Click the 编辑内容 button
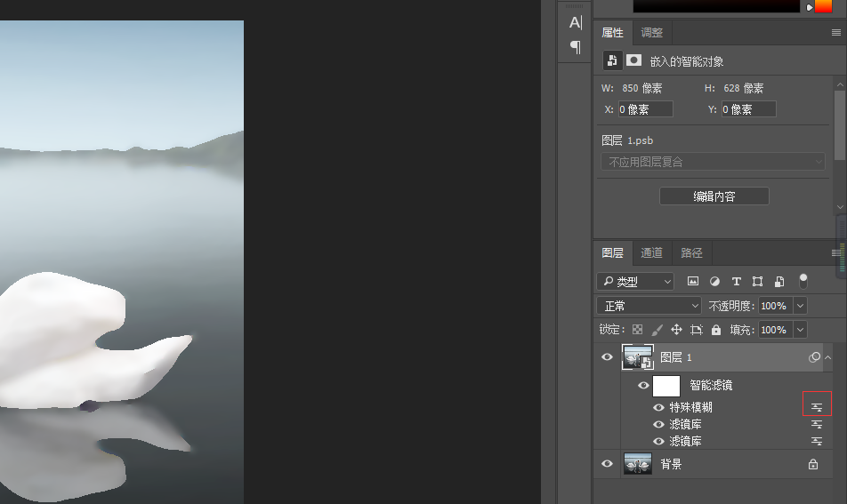This screenshot has height=504, width=847. 714,196
